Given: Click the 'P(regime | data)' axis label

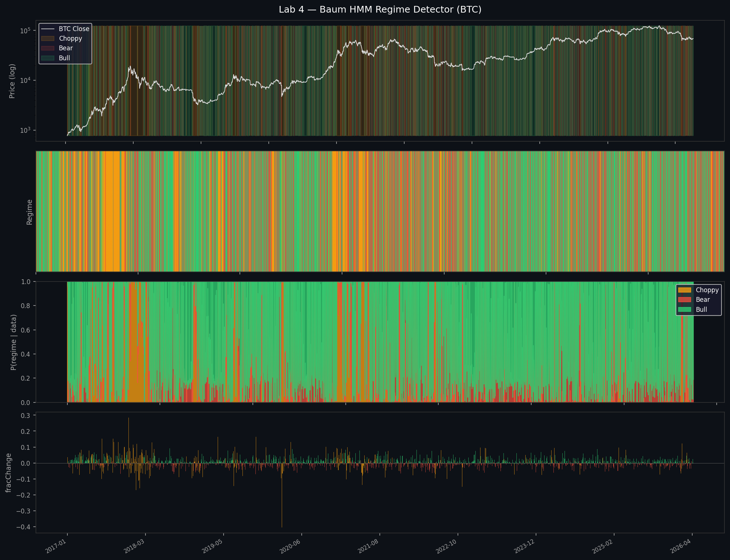Looking at the screenshot, I should 13,342.
